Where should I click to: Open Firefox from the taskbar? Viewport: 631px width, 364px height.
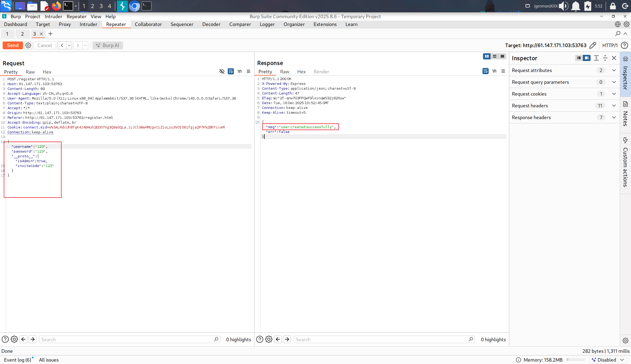[56, 6]
